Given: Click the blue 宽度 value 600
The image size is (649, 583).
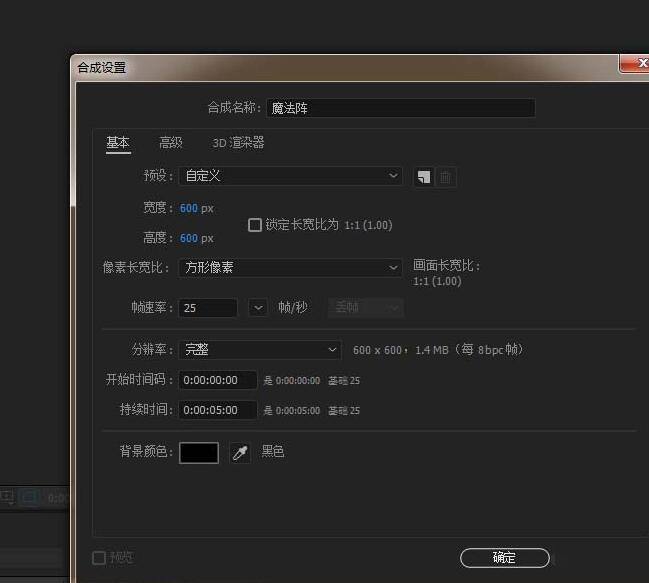Looking at the screenshot, I should [189, 208].
